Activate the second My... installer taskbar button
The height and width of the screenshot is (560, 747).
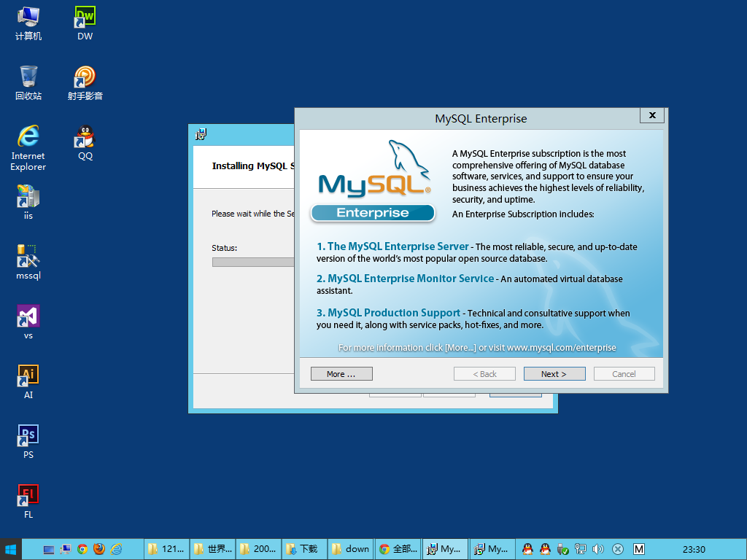492,549
